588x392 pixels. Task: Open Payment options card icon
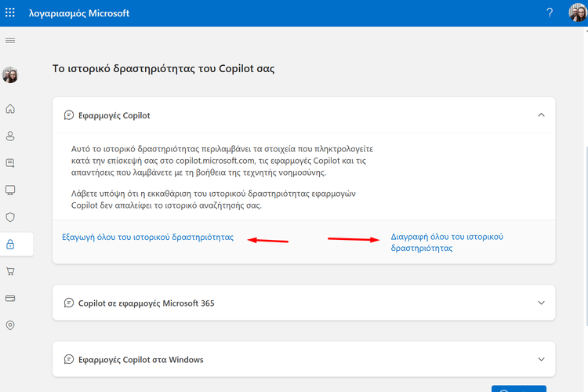(x=10, y=299)
